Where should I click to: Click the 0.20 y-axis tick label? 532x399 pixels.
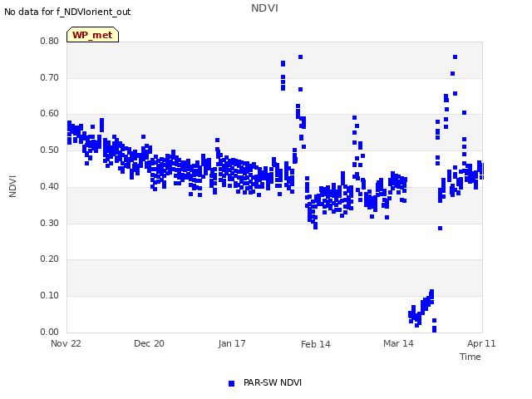coord(49,259)
